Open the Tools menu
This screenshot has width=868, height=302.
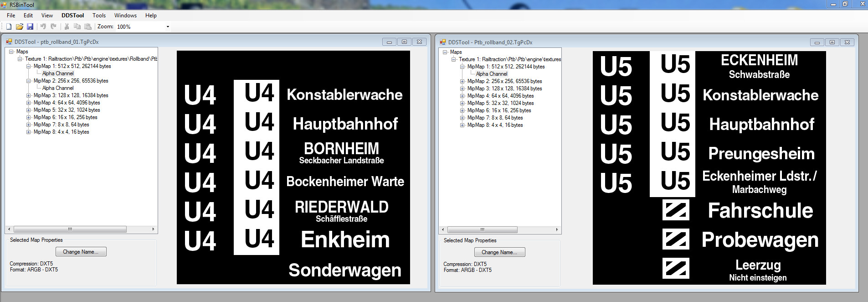tap(99, 15)
